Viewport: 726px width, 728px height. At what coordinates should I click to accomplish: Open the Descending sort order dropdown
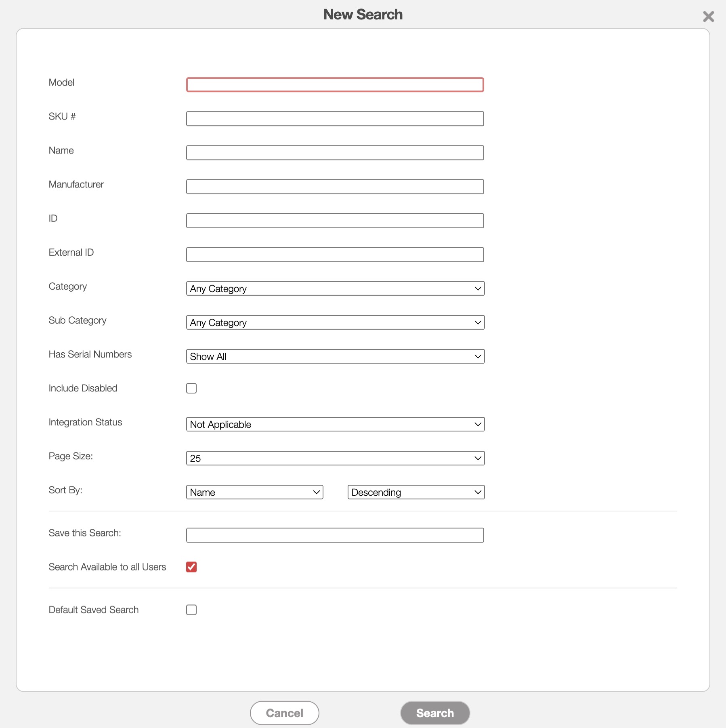click(416, 492)
